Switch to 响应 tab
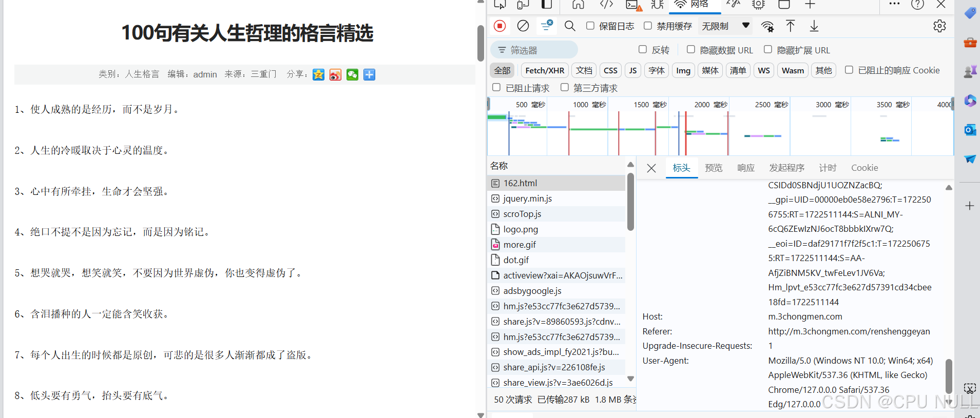This screenshot has width=980, height=418. coord(746,168)
